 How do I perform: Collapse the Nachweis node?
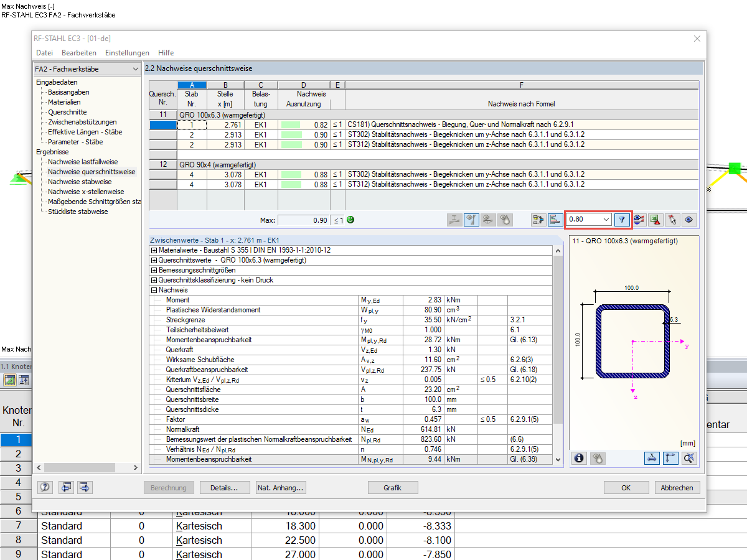(154, 290)
